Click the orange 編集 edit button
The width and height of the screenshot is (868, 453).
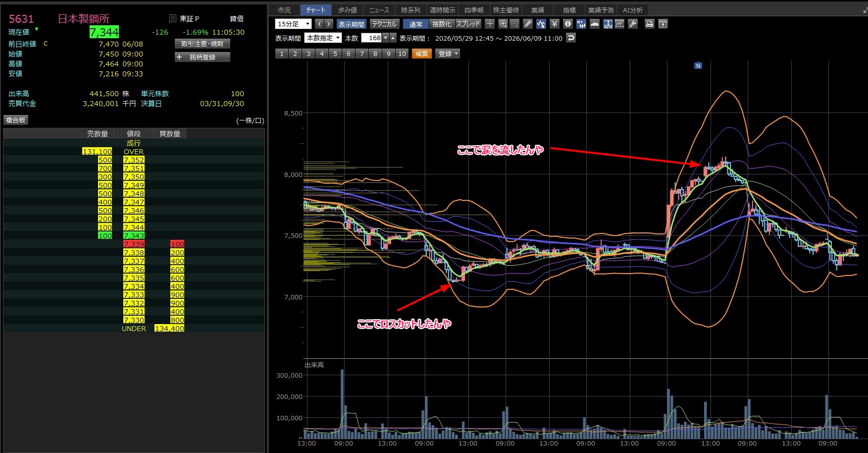(422, 54)
